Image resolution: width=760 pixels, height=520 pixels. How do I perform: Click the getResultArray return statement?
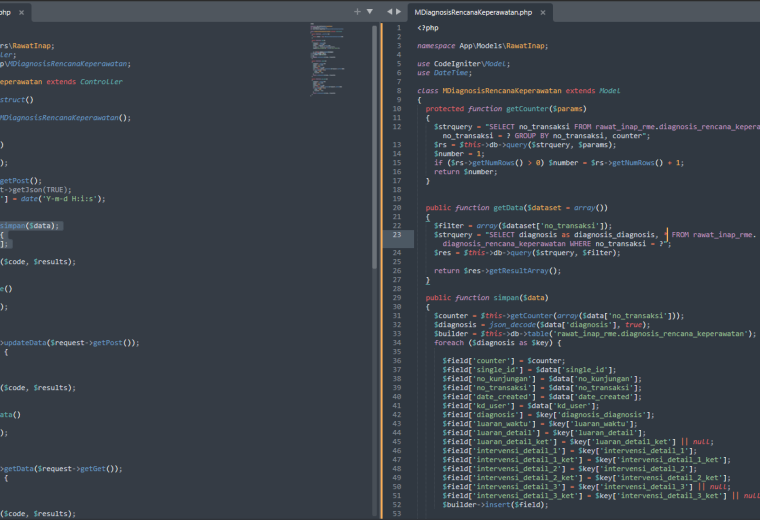pyautogui.click(x=497, y=270)
